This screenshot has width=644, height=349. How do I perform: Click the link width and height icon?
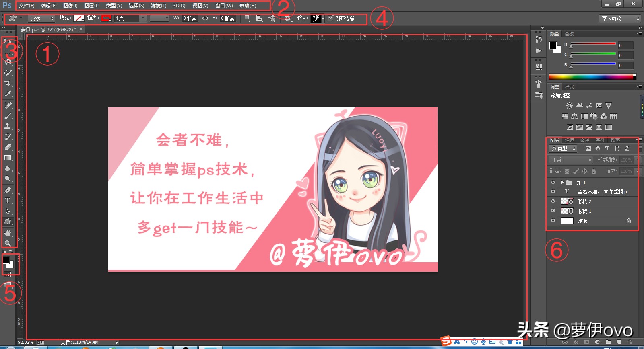click(205, 18)
